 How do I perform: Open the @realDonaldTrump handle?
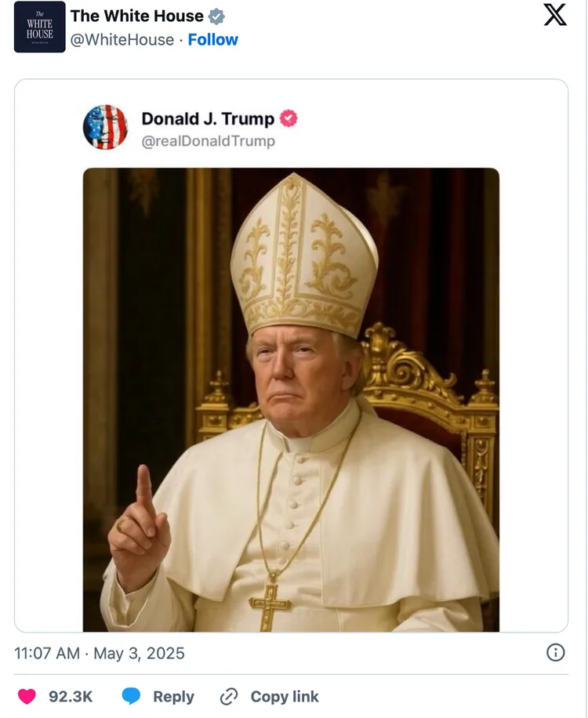coord(209,141)
